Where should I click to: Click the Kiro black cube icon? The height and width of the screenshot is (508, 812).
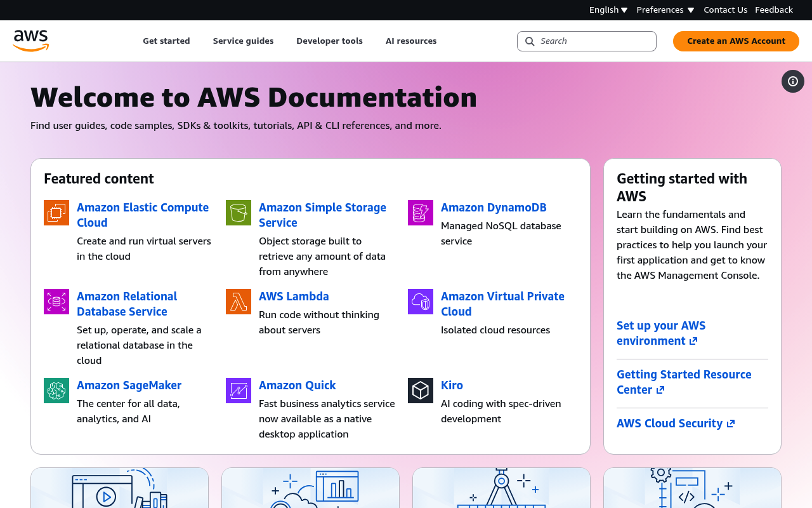tap(421, 391)
